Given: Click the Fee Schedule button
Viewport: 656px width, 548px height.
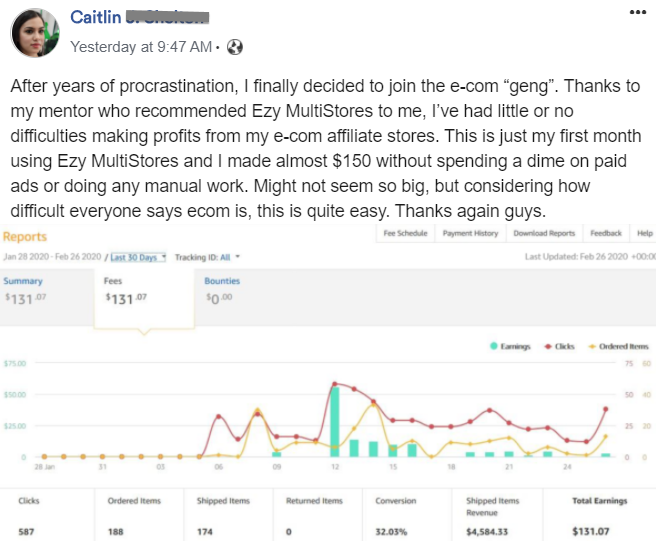Looking at the screenshot, I should tap(405, 233).
